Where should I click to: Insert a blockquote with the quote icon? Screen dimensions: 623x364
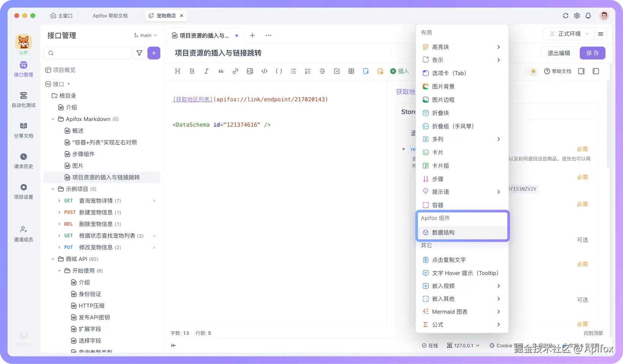click(221, 71)
